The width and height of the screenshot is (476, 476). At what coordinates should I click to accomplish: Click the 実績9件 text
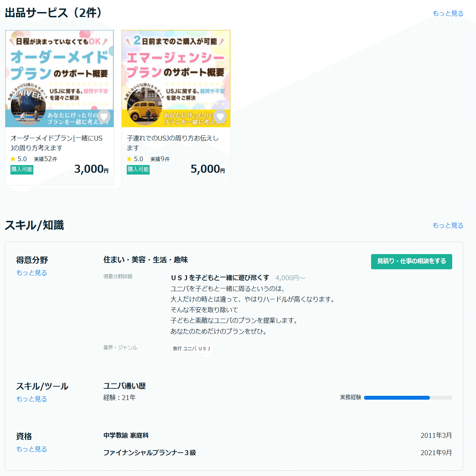160,159
